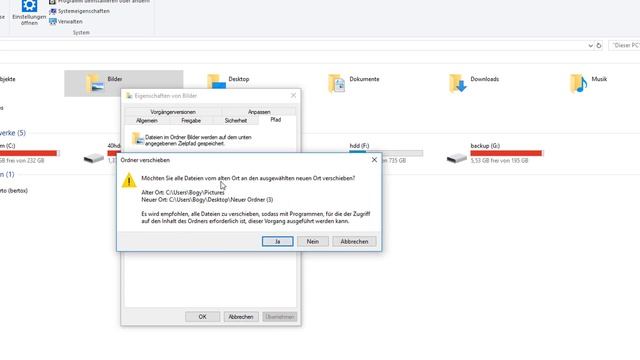Image resolution: width=640 pixels, height=360 pixels.
Task: Switch to the Sicherheit tab
Action: [236, 121]
